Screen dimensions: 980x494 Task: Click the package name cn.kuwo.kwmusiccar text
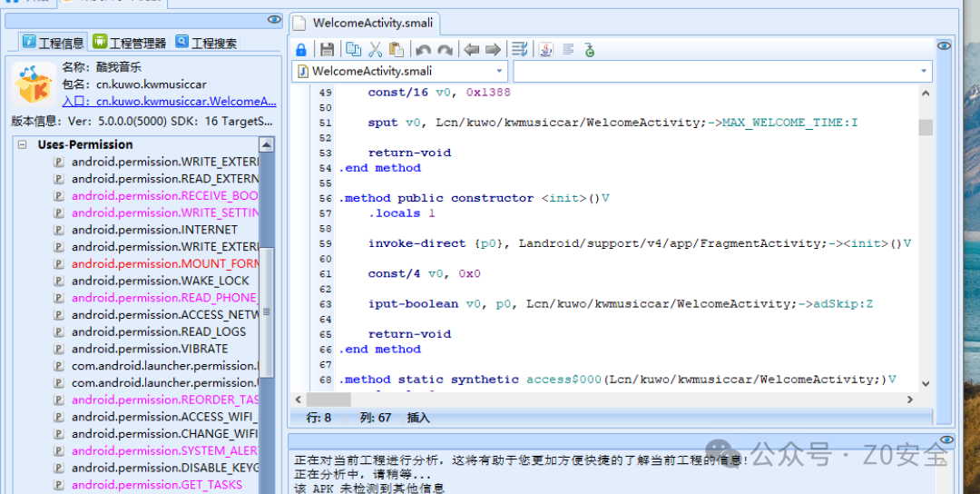pos(152,84)
